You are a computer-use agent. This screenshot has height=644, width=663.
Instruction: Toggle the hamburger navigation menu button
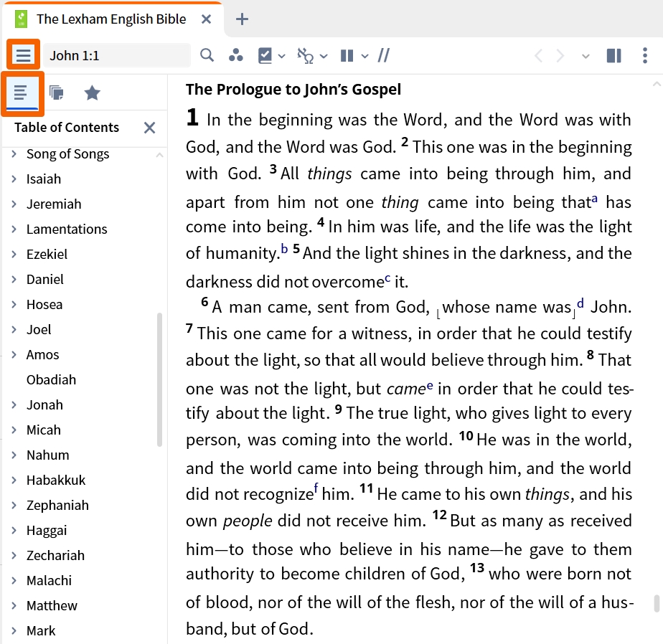23,55
